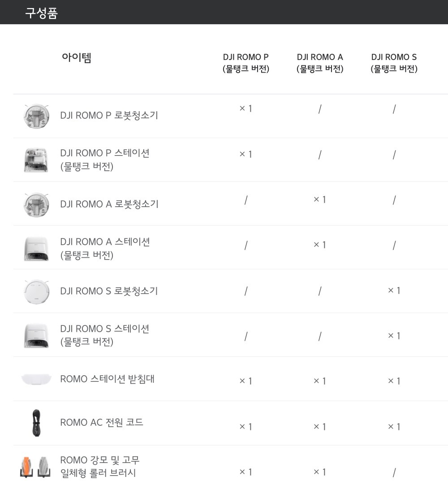Screen dimensions: 448x498
Task: Click the DJI ROMO A robot vacuum image
Action: [36, 204]
